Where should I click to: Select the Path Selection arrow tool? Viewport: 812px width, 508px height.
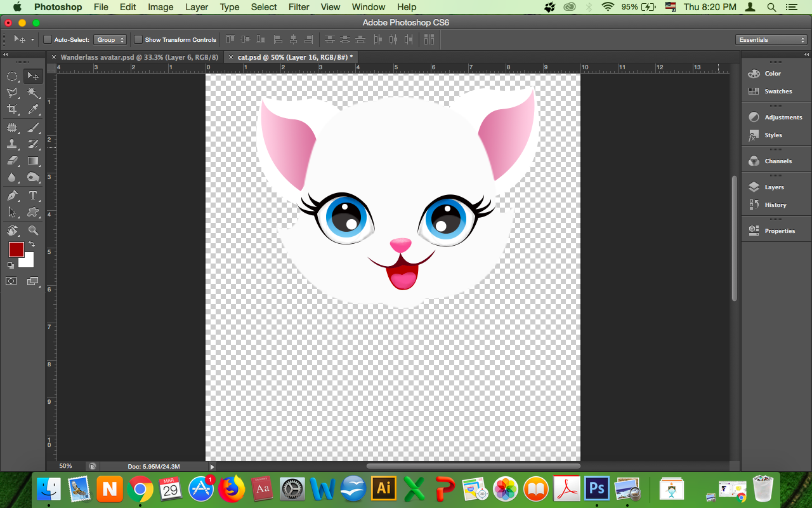(12, 212)
